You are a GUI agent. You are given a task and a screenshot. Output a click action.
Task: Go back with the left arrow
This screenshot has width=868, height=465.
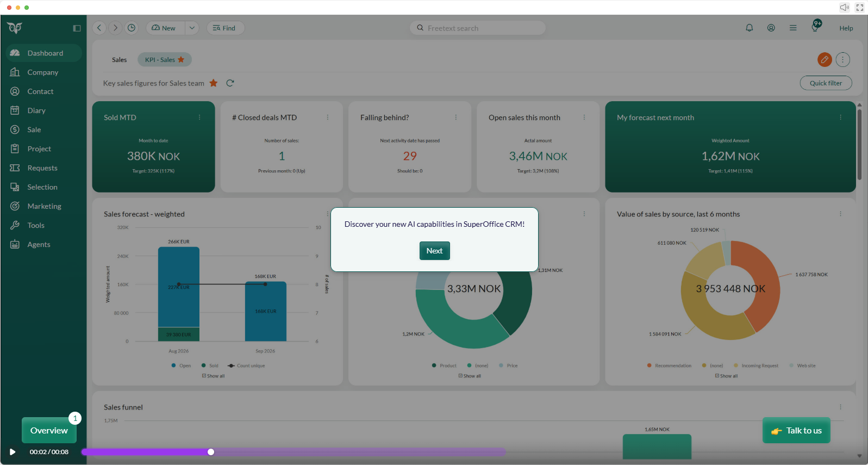99,28
